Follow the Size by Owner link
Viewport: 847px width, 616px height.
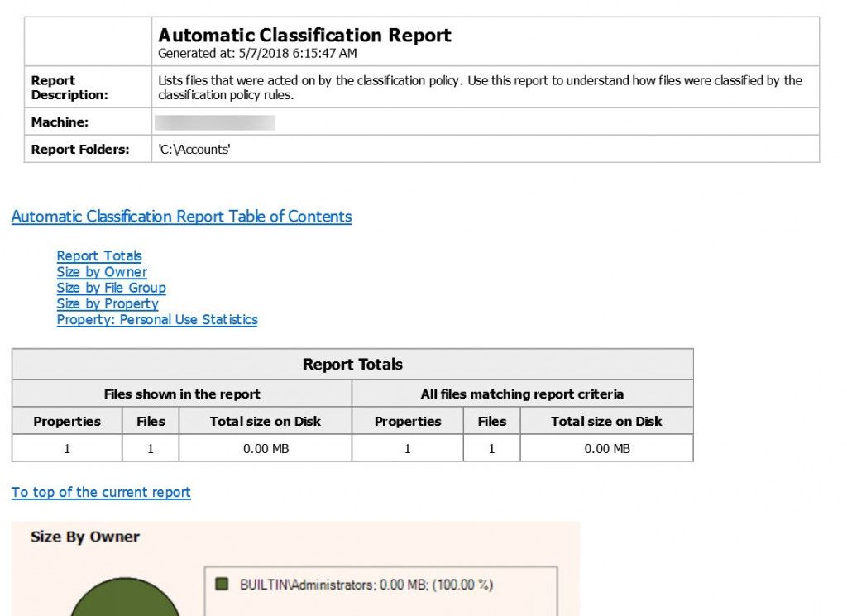[x=102, y=271]
